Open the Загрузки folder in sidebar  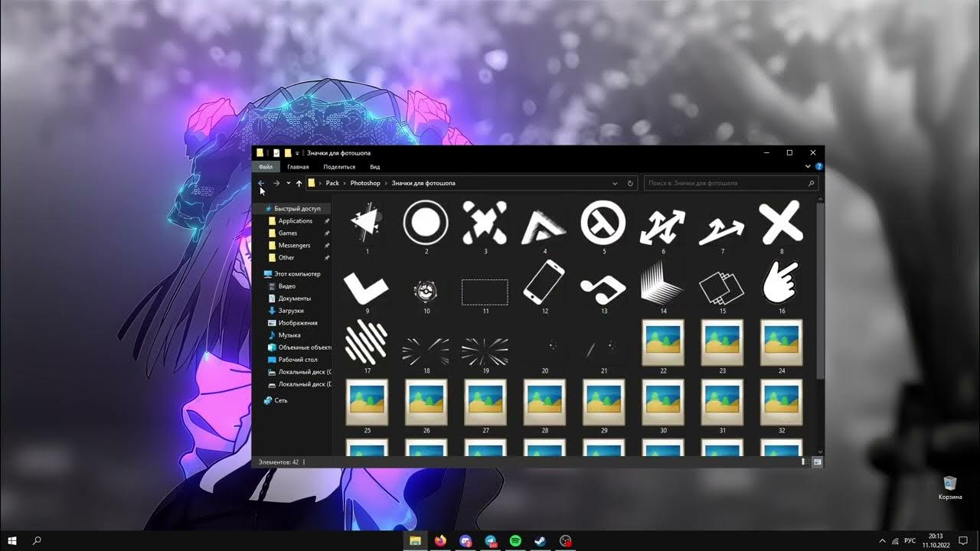pos(291,311)
